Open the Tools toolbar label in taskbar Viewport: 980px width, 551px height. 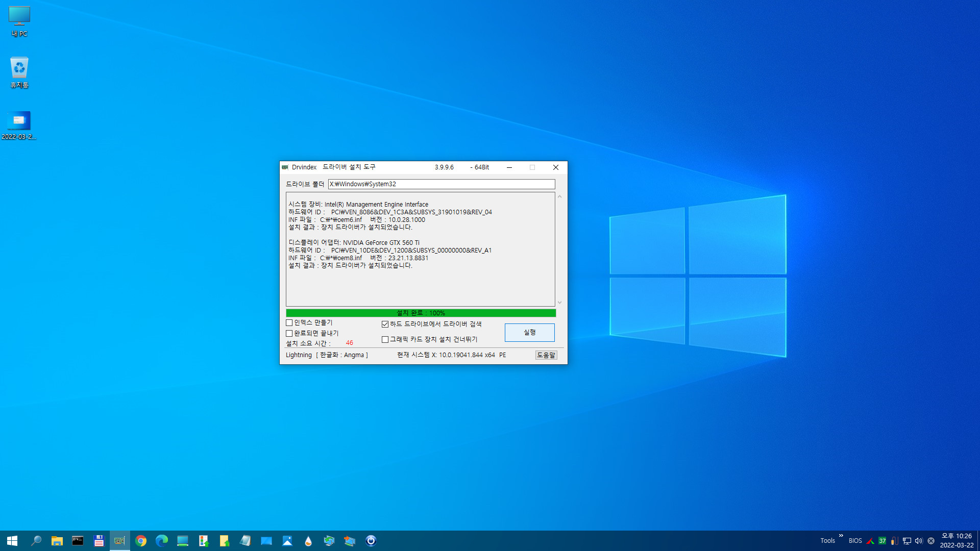coord(827,541)
